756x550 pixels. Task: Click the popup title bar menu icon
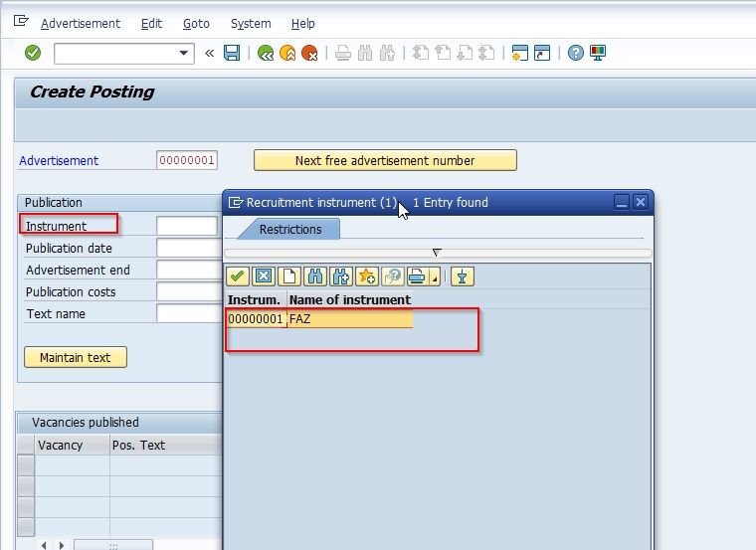point(236,202)
